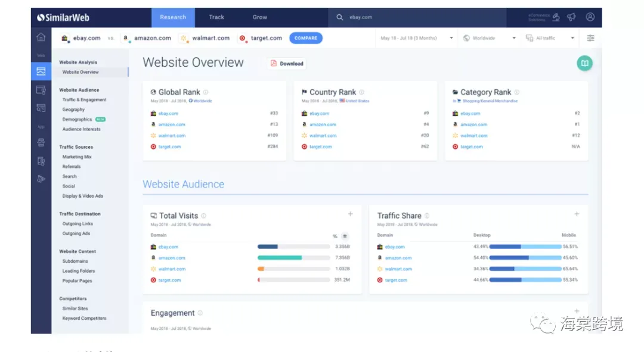Click the COMPARE button
Viewport: 644px width, 352px height.
(x=305, y=38)
